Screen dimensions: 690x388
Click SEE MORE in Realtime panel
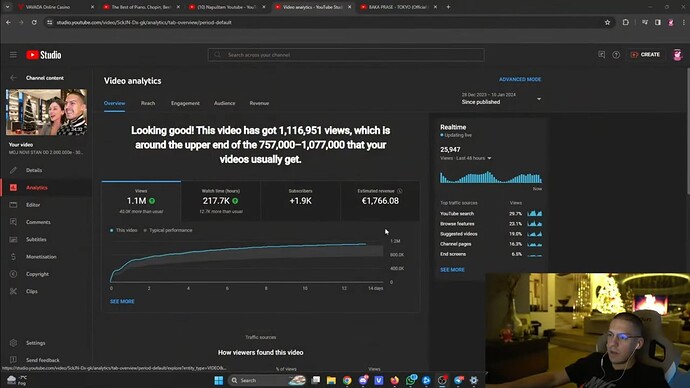452,270
